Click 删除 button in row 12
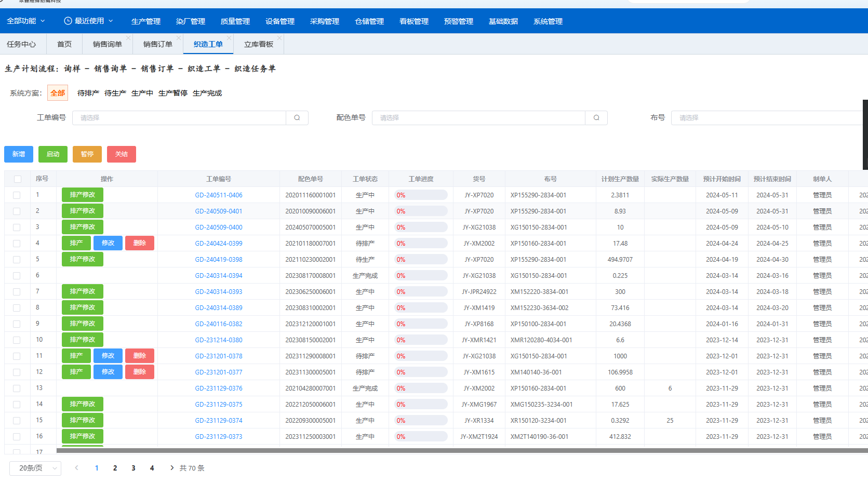 140,372
